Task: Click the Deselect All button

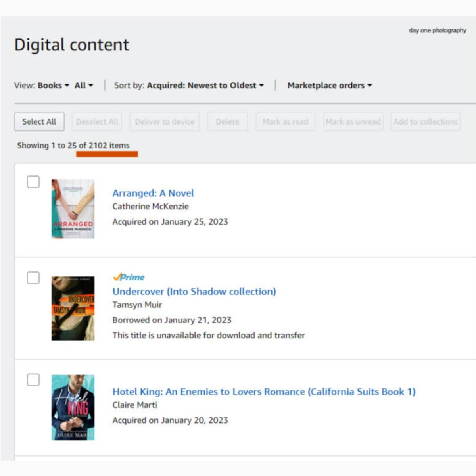Action: pyautogui.click(x=97, y=122)
